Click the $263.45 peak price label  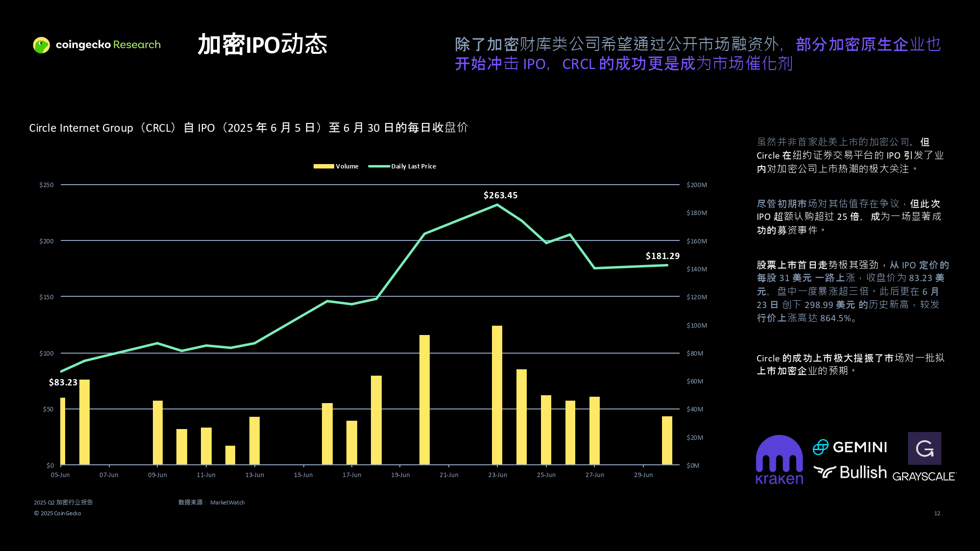500,195
